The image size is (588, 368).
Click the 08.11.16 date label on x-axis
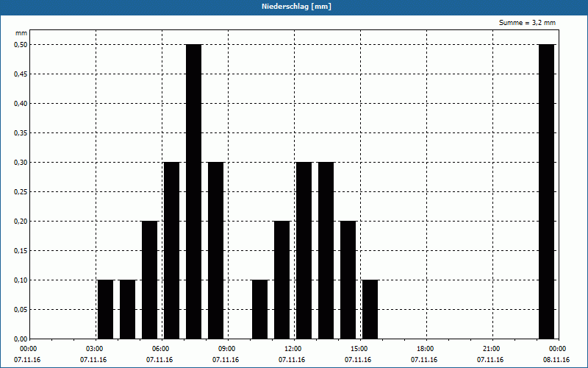pos(556,360)
